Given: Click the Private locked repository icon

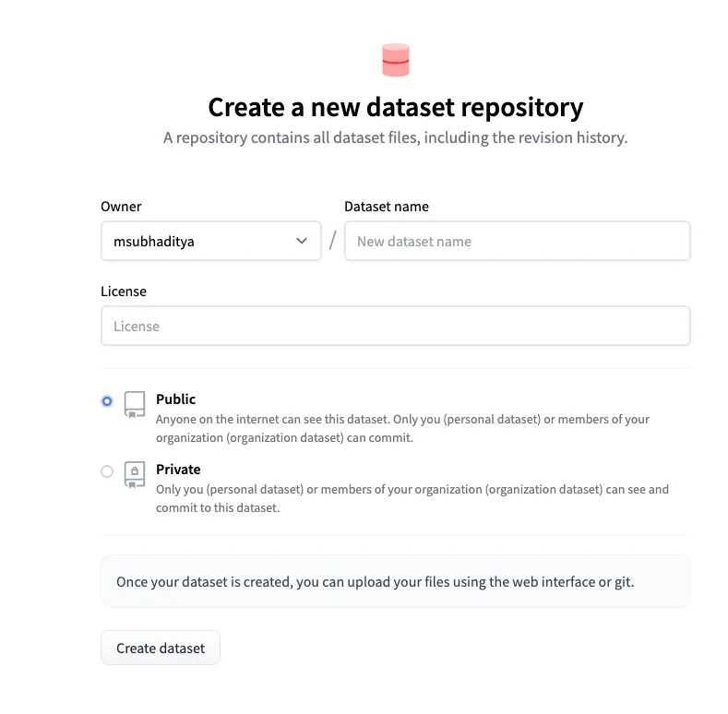Looking at the screenshot, I should (x=135, y=474).
